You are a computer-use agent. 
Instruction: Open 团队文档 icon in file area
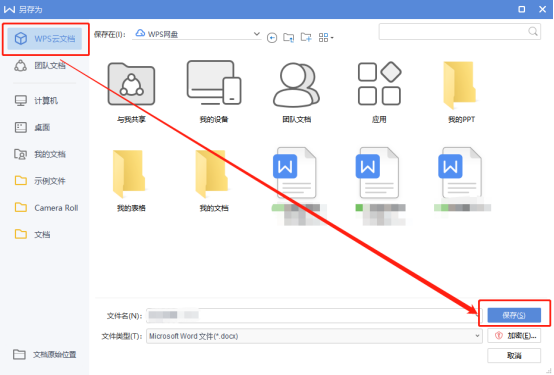(x=296, y=92)
